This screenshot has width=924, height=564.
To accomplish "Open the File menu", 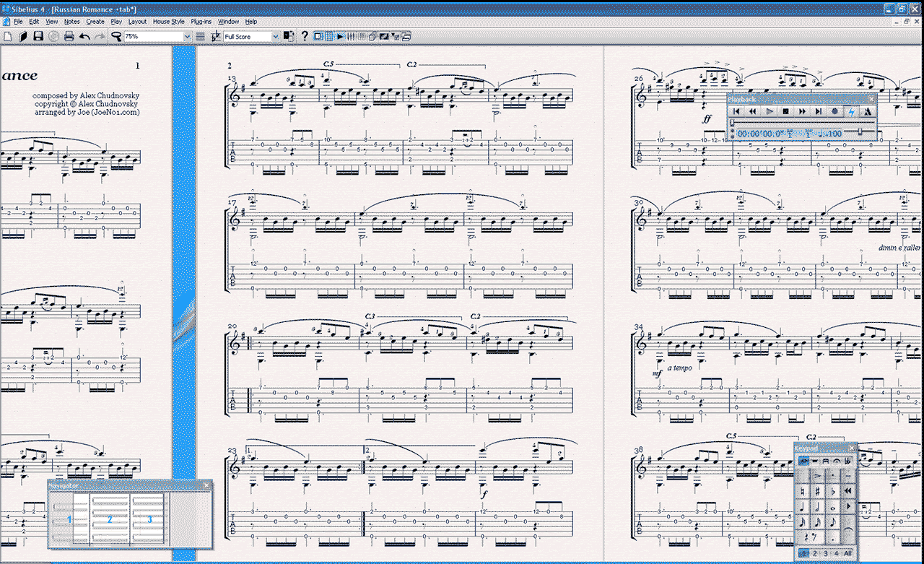I will click(x=18, y=22).
